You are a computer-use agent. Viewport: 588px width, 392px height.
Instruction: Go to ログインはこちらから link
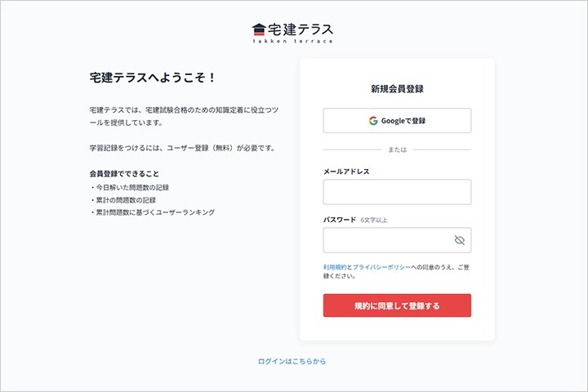pos(292,361)
